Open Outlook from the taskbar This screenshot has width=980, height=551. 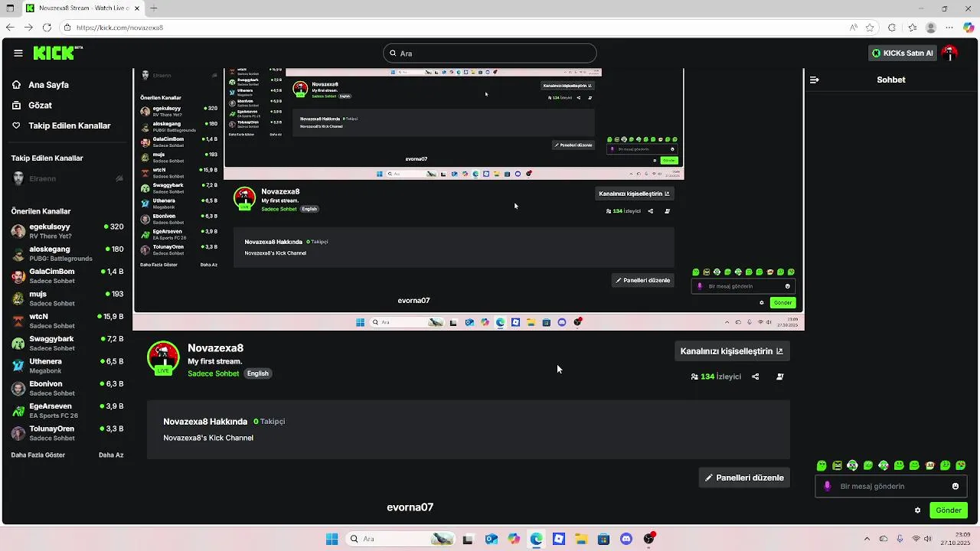tap(491, 539)
